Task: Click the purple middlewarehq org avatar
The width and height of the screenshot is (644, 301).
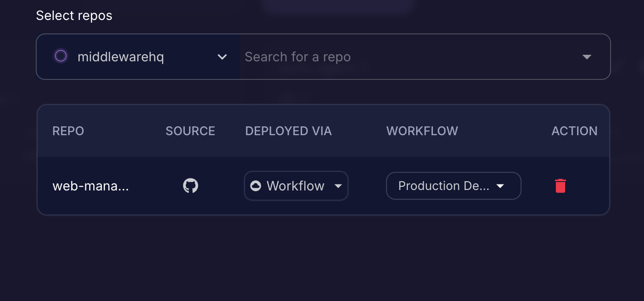Action: click(x=61, y=57)
